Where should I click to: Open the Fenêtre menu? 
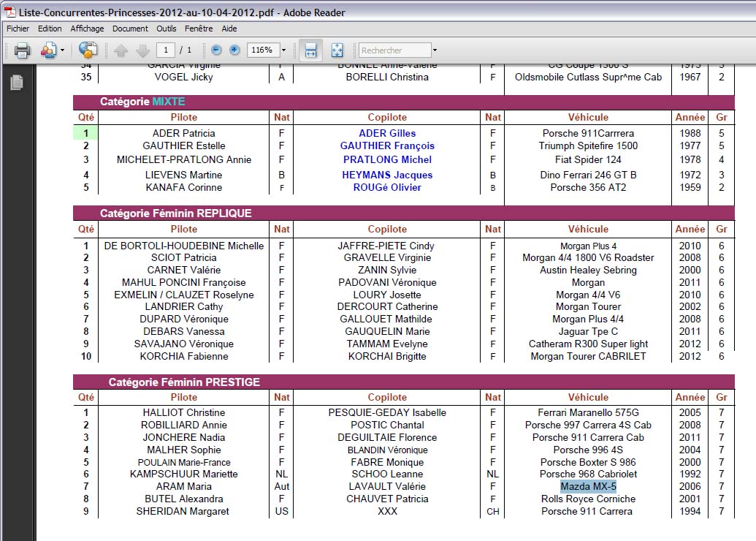199,29
